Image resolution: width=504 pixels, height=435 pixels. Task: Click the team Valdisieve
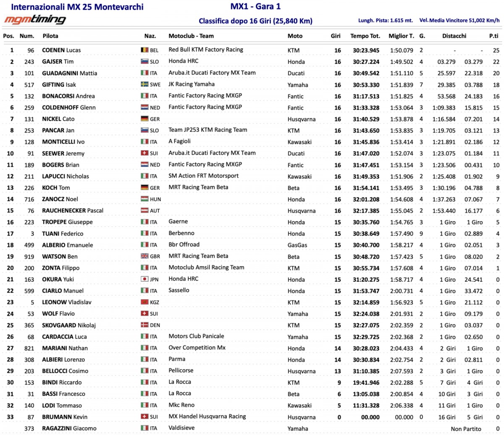coord(181,427)
